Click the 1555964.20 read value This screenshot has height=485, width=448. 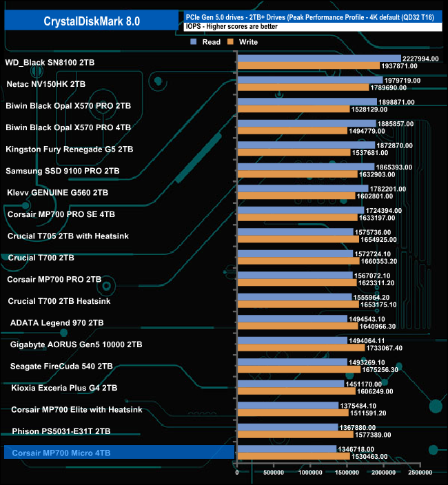(x=371, y=297)
